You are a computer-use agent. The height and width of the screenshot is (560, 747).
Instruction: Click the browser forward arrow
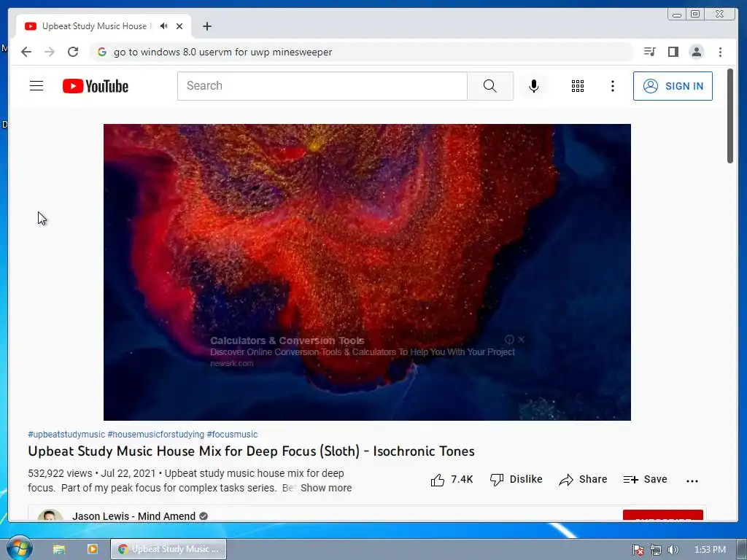pos(50,52)
